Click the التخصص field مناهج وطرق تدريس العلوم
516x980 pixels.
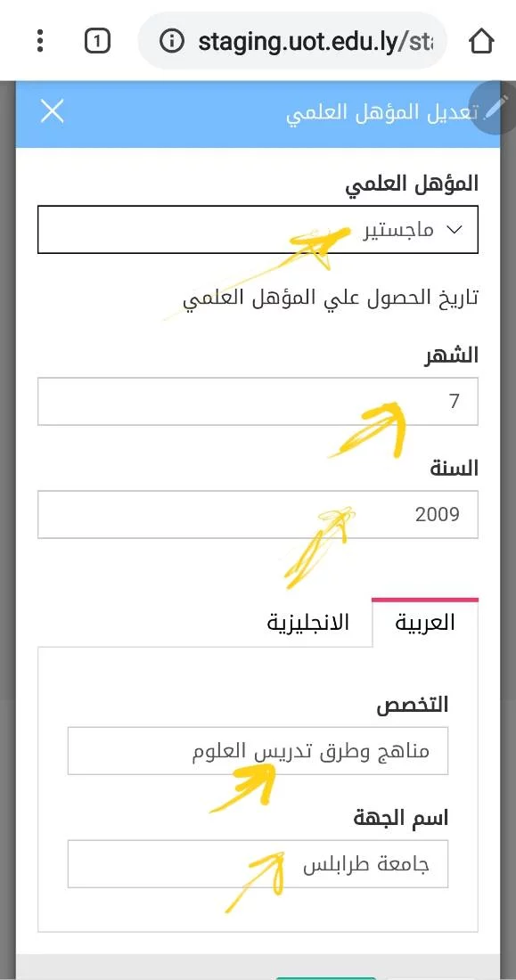[258, 751]
